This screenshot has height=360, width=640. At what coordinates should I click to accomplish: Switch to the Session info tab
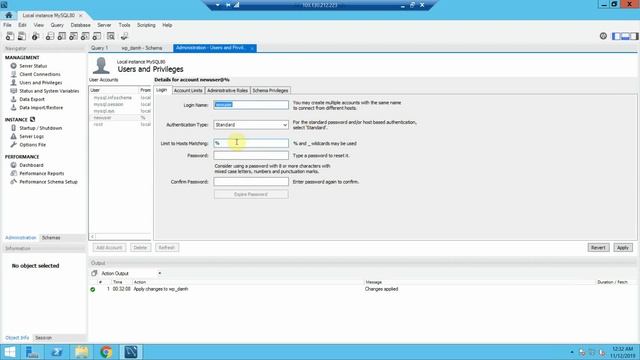(43, 338)
